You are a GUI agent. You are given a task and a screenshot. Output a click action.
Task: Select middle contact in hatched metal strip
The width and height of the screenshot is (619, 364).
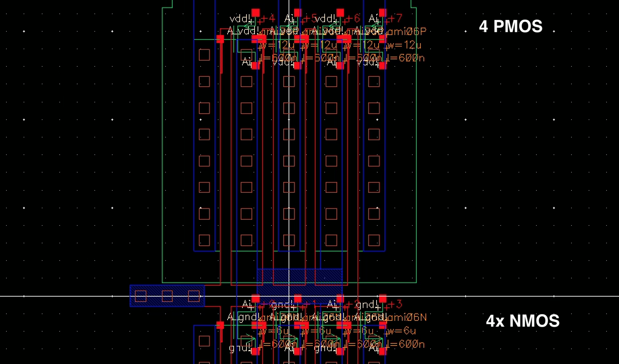pos(167,296)
